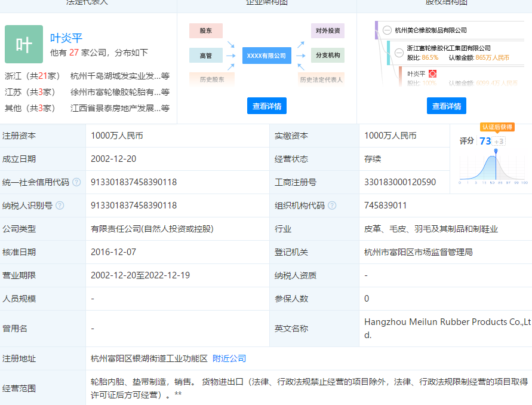532x405 pixels.
Task: Open legal representative 叶炎平's profile link
Action: [x=66, y=38]
